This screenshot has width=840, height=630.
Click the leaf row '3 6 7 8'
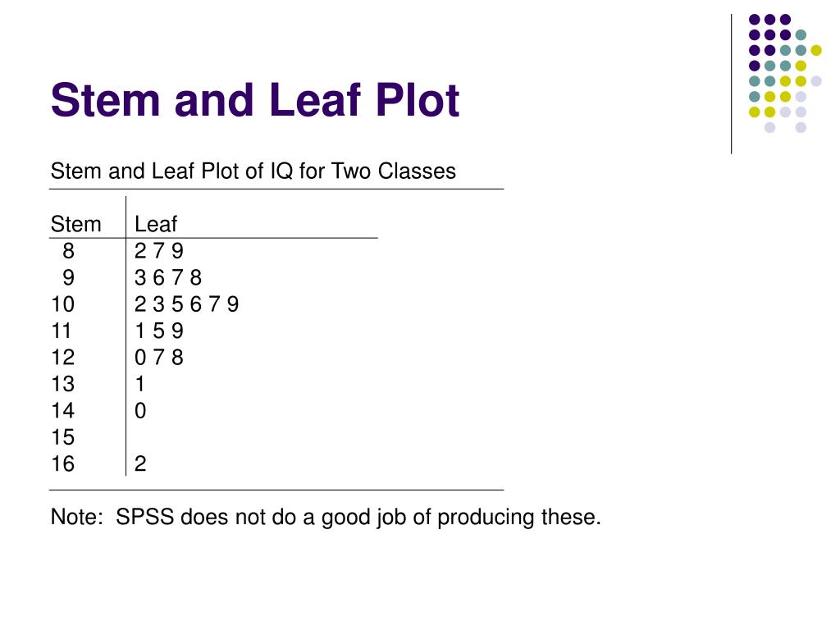[x=168, y=277]
